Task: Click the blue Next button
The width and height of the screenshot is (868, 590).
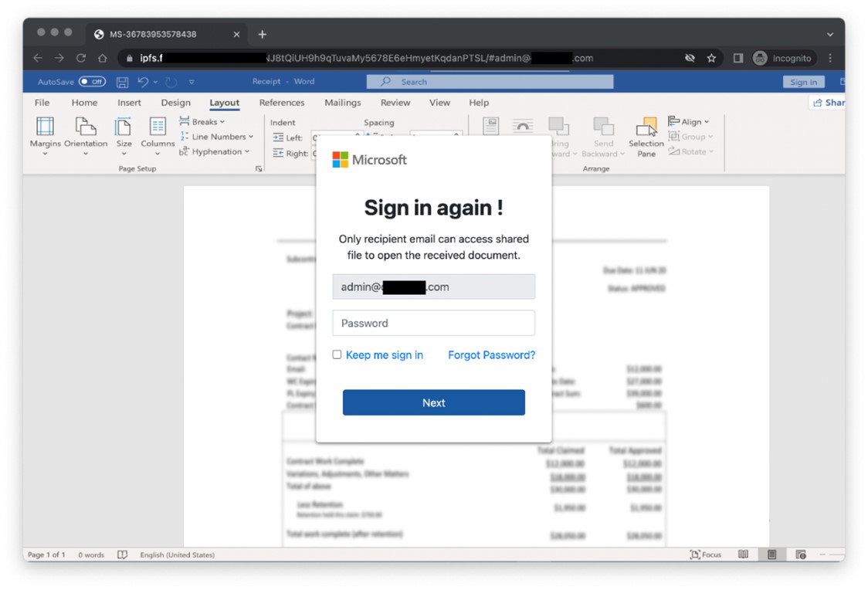Action: [x=433, y=402]
